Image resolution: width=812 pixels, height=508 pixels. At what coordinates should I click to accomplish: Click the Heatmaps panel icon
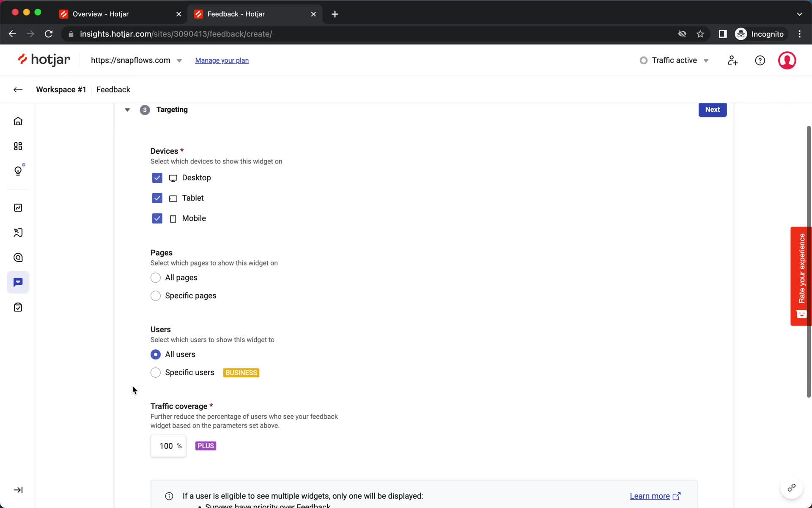tap(18, 257)
